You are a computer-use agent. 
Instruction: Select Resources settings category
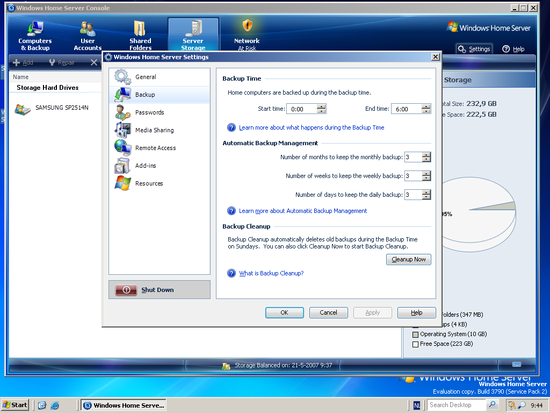point(160,184)
